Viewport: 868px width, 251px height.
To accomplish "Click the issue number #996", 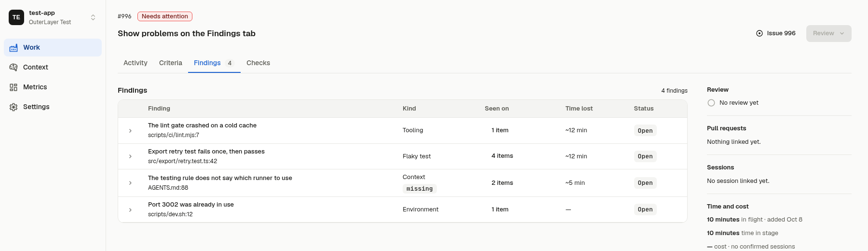I will pos(124,16).
